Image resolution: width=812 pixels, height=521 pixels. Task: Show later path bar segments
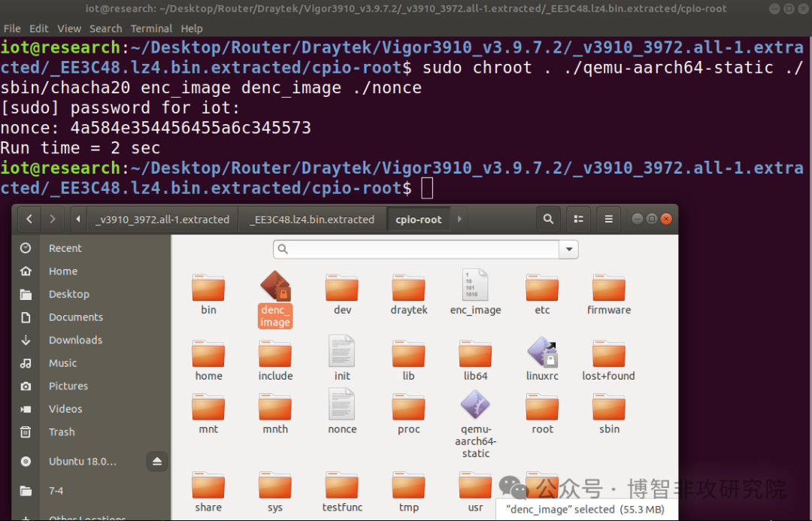459,219
